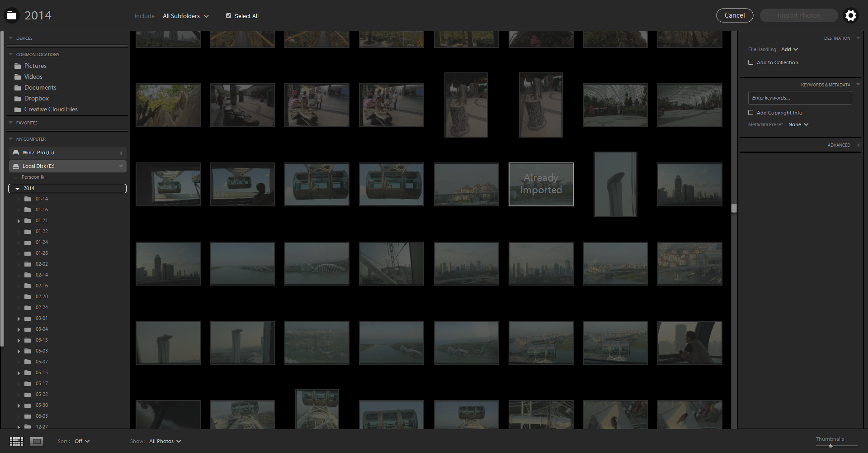Adjust the Thumbnails size slider
This screenshot has width=868, height=453.
tap(830, 446)
